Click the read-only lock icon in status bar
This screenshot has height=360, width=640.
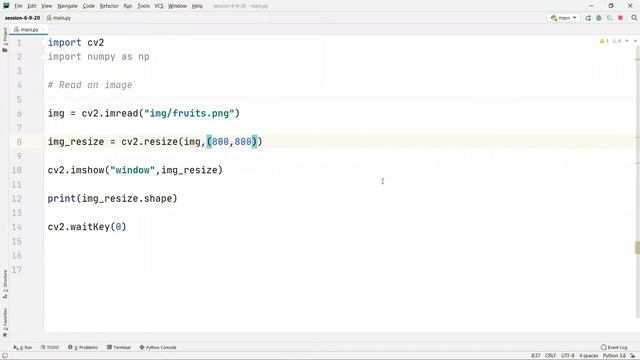pyautogui.click(x=633, y=356)
